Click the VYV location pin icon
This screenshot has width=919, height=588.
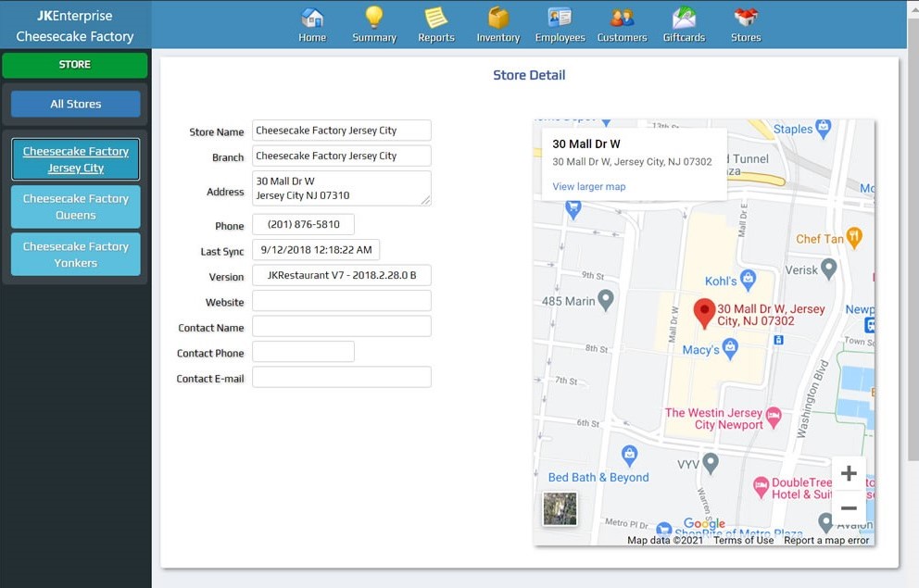[x=711, y=463]
